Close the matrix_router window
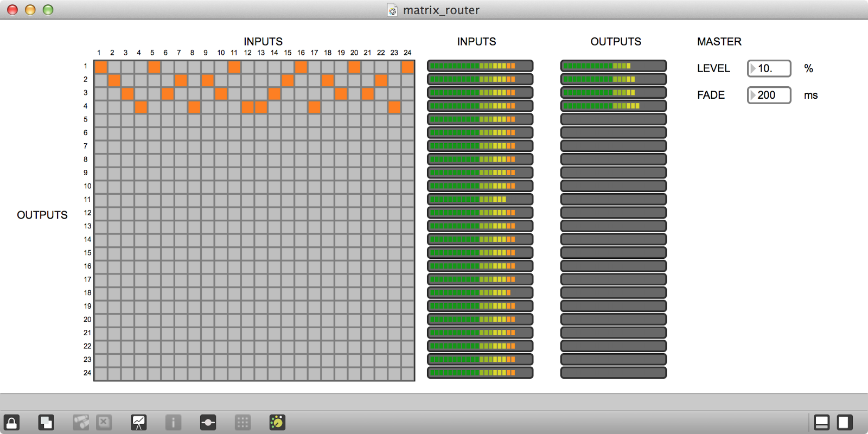Image resolution: width=868 pixels, height=434 pixels. coord(12,10)
